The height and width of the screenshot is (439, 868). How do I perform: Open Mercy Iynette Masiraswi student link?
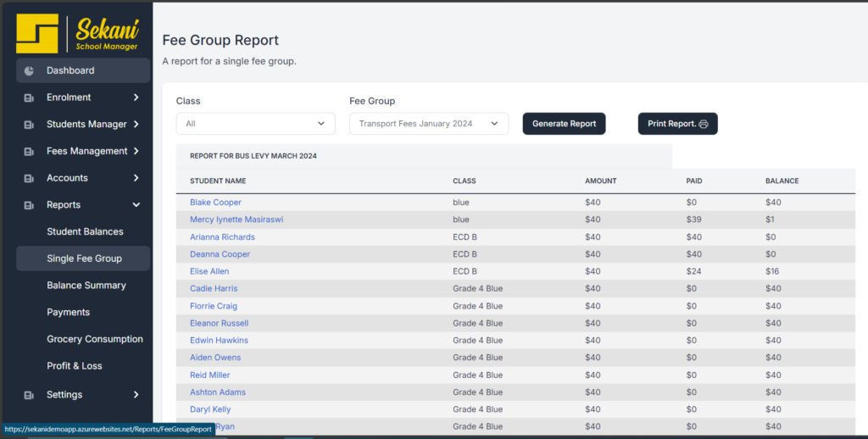(x=236, y=219)
